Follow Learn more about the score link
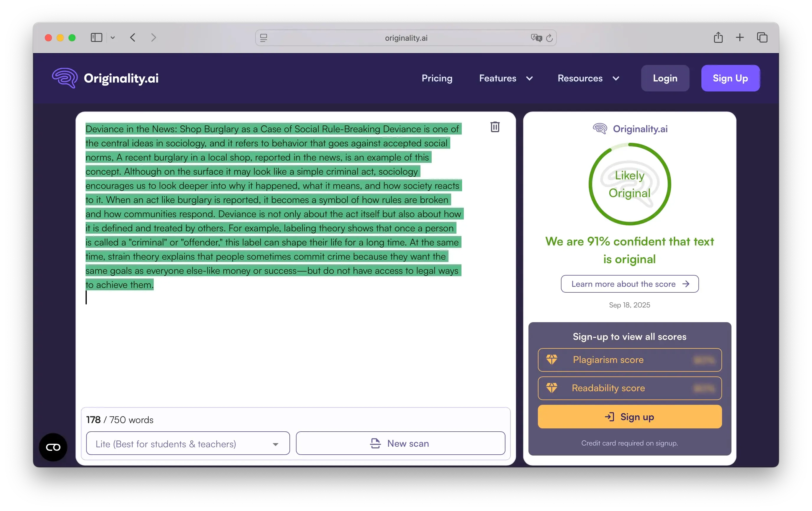 coord(629,284)
